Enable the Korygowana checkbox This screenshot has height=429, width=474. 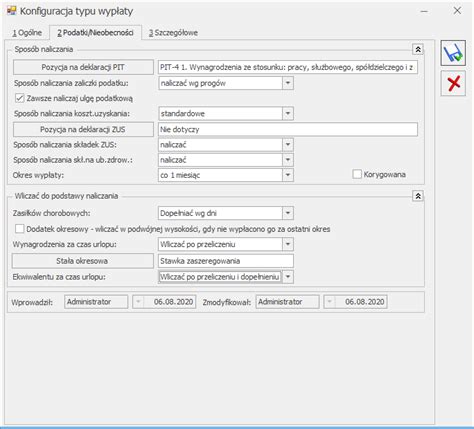click(x=357, y=174)
